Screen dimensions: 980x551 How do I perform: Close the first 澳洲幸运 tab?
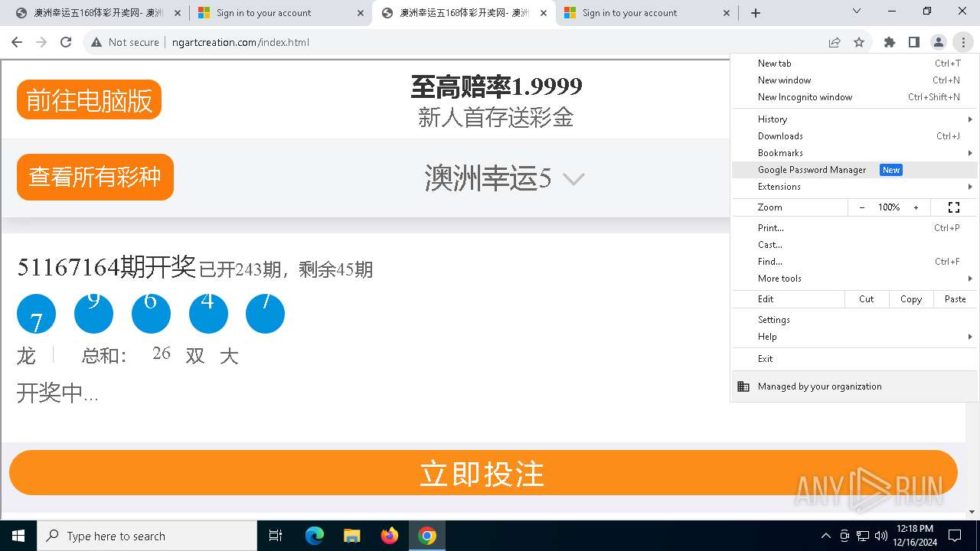click(x=177, y=13)
